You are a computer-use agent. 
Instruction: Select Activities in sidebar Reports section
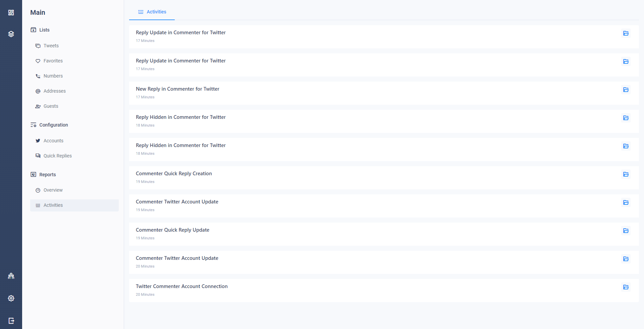click(74, 205)
